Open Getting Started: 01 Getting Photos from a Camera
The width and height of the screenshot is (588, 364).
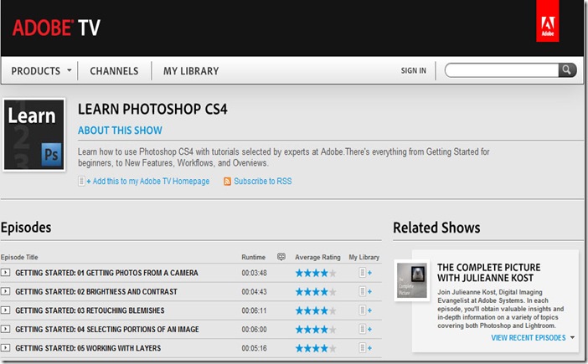point(106,273)
